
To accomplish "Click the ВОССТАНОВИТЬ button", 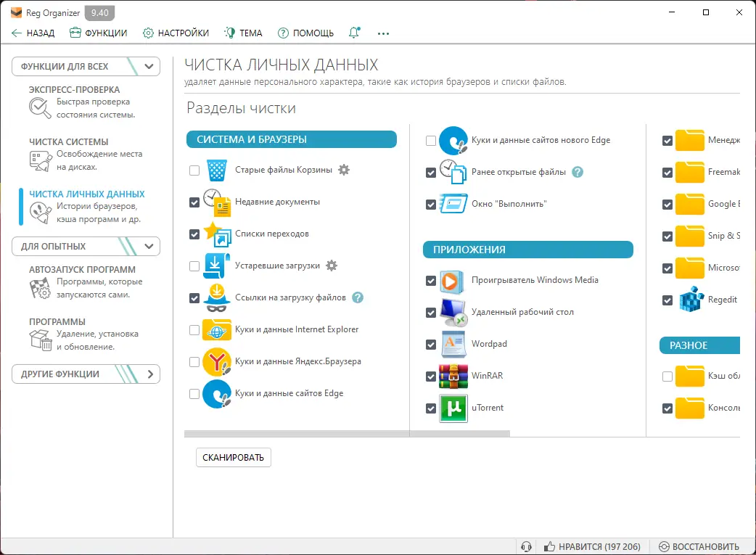I will tap(699, 546).
